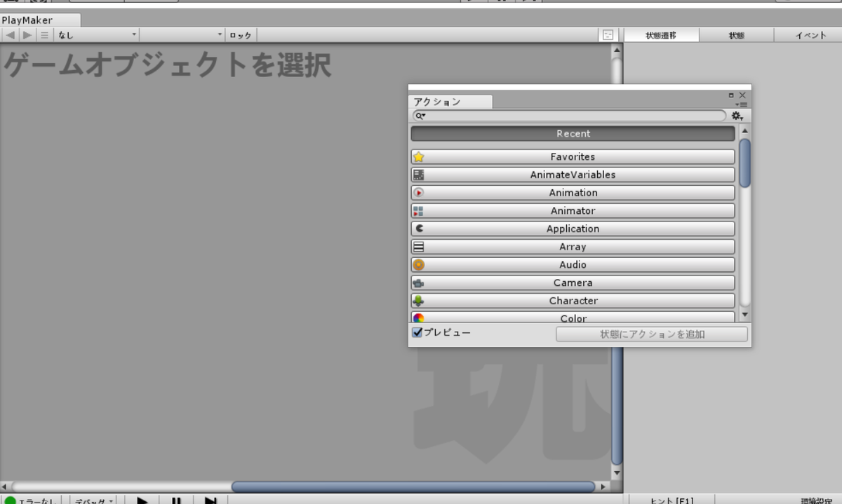
Task: Maximize the アクション floating window
Action: pyautogui.click(x=730, y=95)
